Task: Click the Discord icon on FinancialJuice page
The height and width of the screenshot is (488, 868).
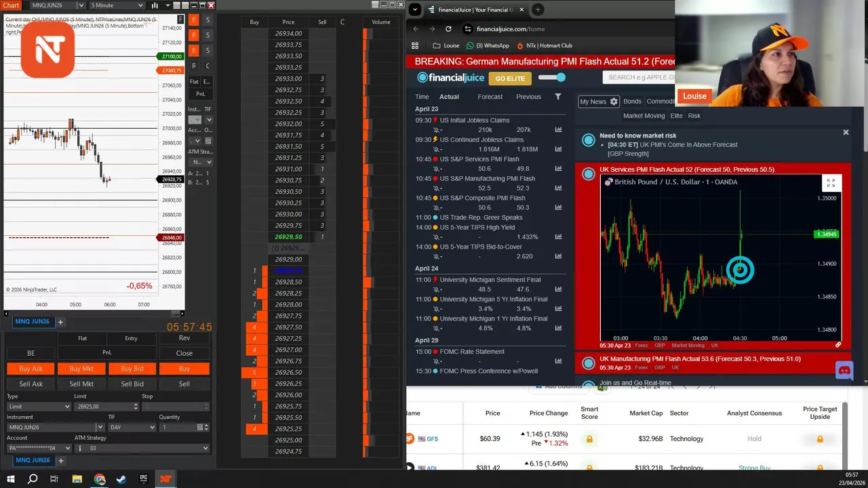Action: pyautogui.click(x=844, y=371)
